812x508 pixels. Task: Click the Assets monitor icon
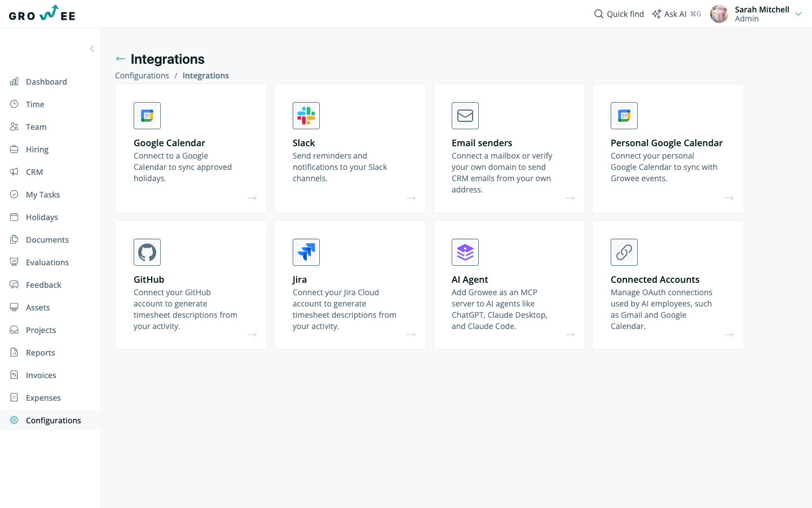pyautogui.click(x=14, y=308)
